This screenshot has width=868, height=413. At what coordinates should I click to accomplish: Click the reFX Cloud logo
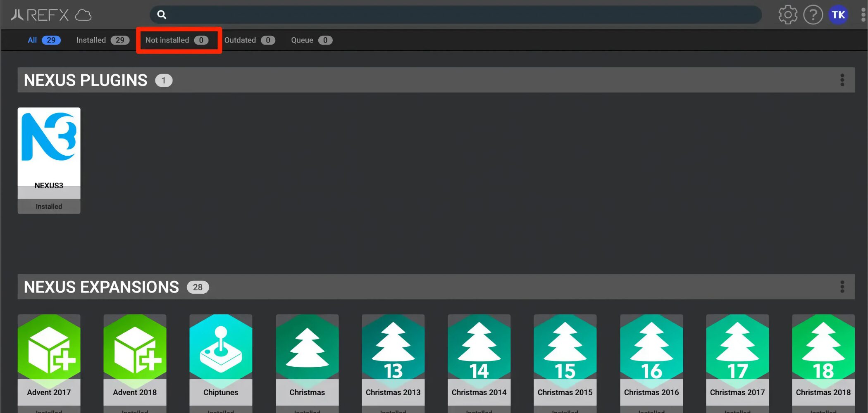click(51, 15)
